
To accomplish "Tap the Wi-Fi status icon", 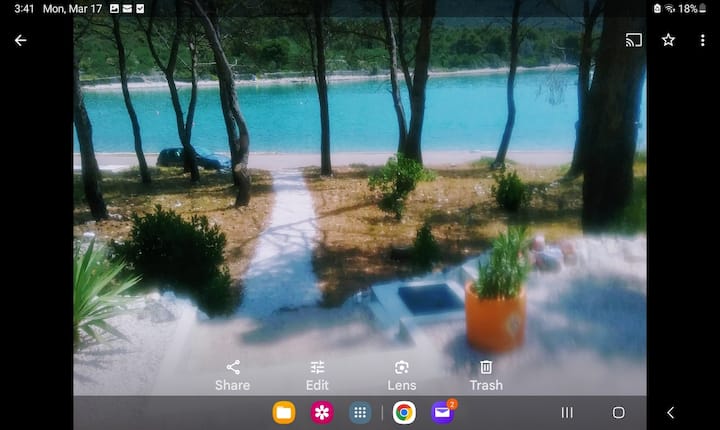I will click(x=670, y=9).
